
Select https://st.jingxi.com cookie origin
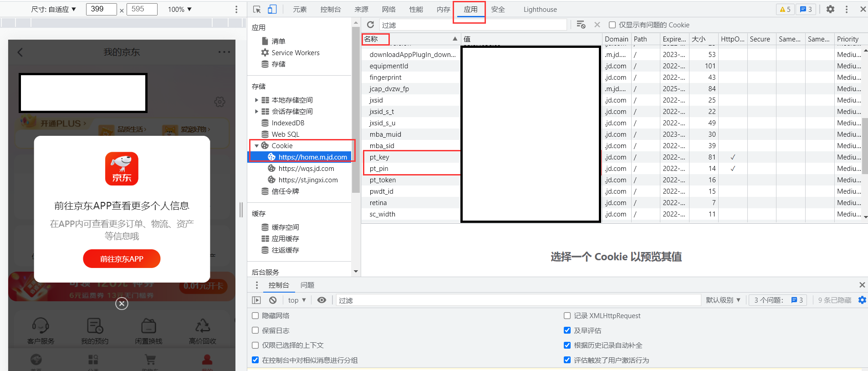pyautogui.click(x=308, y=180)
